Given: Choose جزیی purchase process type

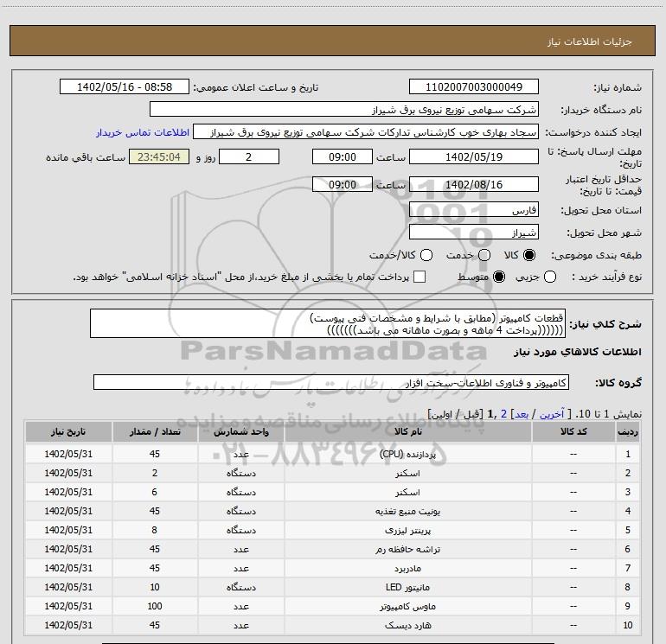Looking at the screenshot, I should 550,277.
